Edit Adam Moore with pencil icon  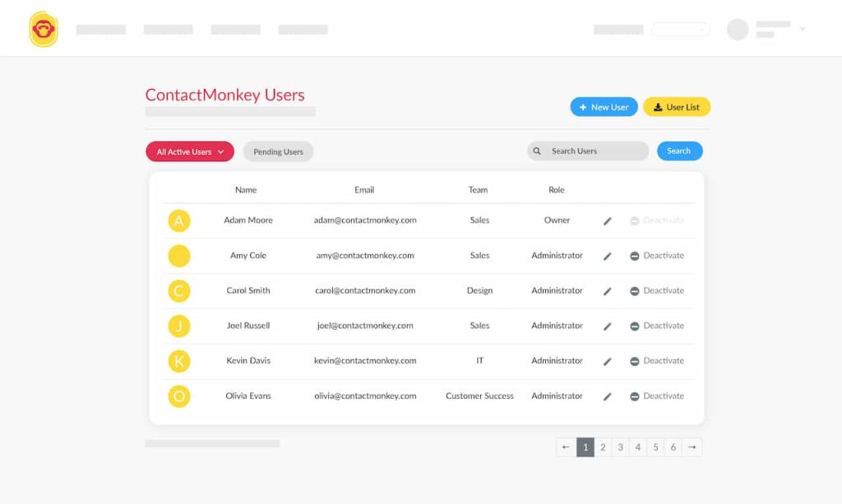(x=608, y=221)
